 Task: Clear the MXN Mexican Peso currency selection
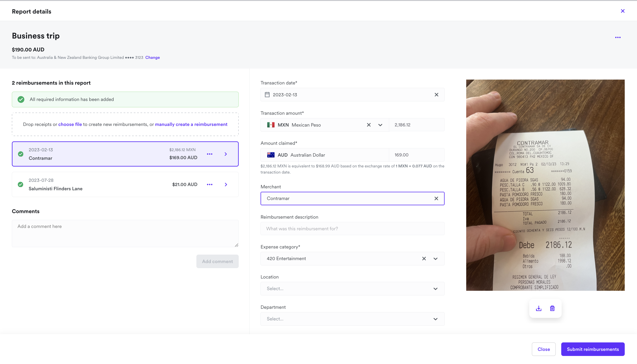[x=368, y=125]
